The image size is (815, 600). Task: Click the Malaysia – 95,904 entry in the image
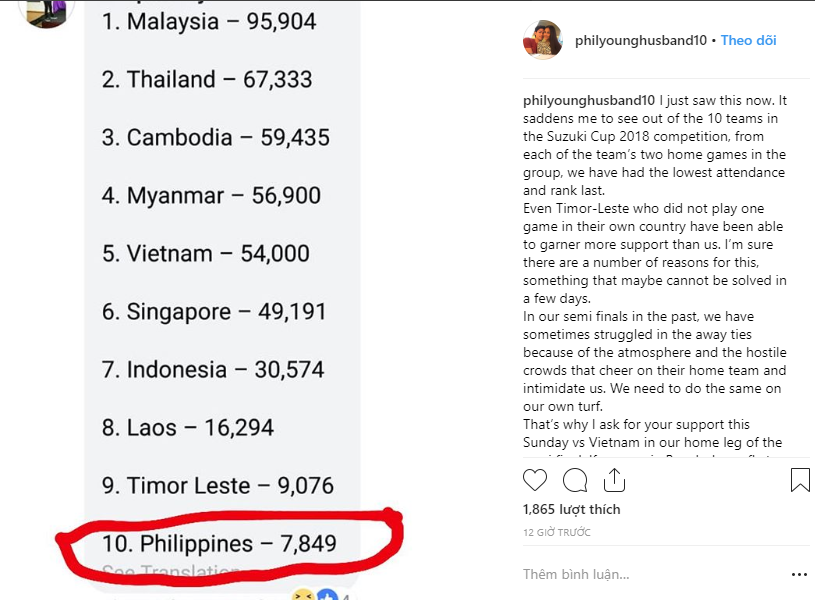[209, 21]
